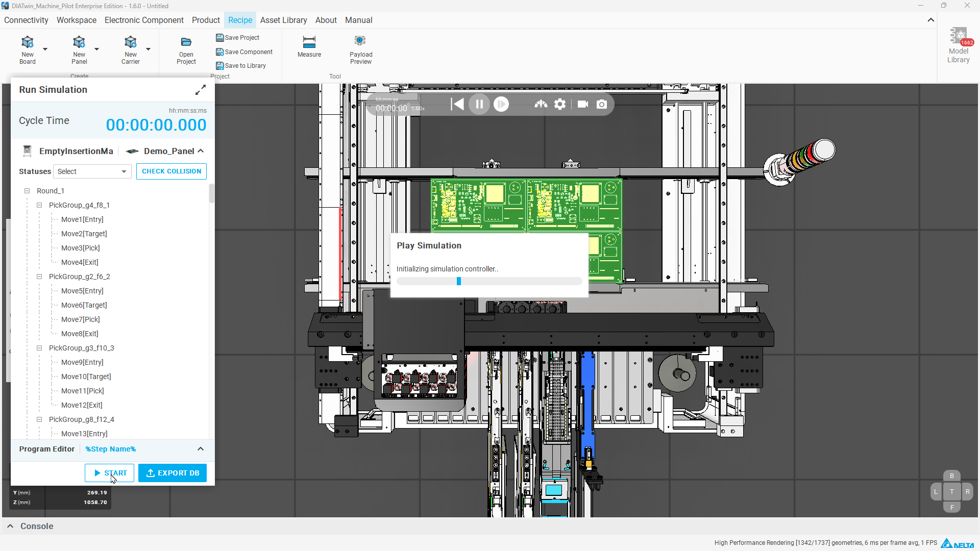The image size is (980, 551).
Task: Select Move4[Exit] in the tree
Action: coord(80,262)
